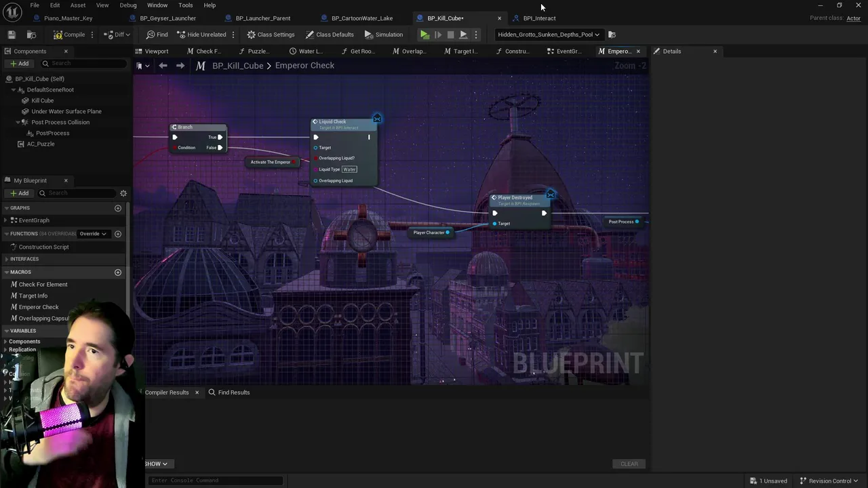Select the debug object in level icon
The image size is (868, 488).
pyautogui.click(x=612, y=35)
